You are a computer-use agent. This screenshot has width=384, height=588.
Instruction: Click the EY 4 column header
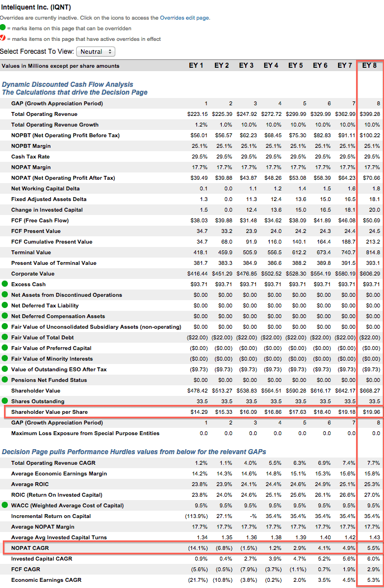tap(271, 66)
